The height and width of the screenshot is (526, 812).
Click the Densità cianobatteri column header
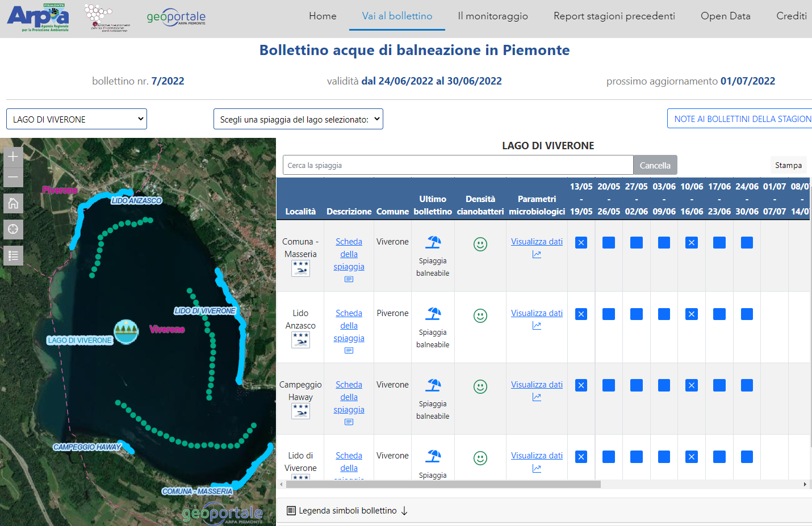pos(480,205)
